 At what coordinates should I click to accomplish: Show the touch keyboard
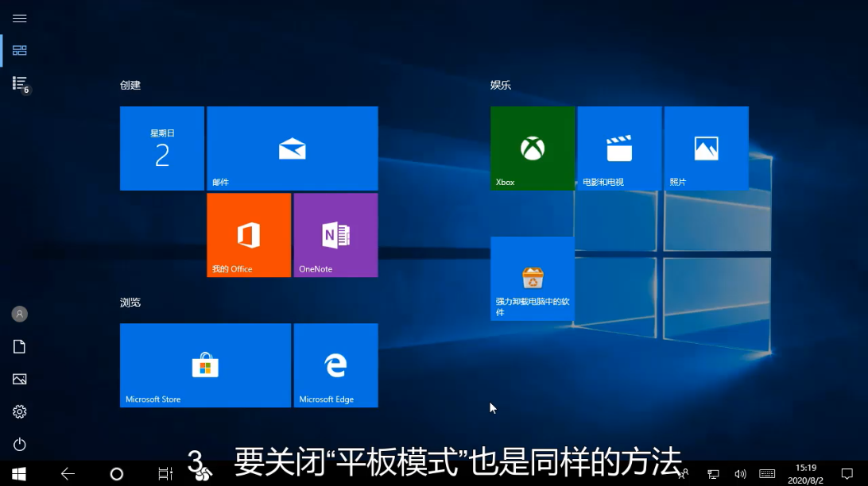[767, 474]
